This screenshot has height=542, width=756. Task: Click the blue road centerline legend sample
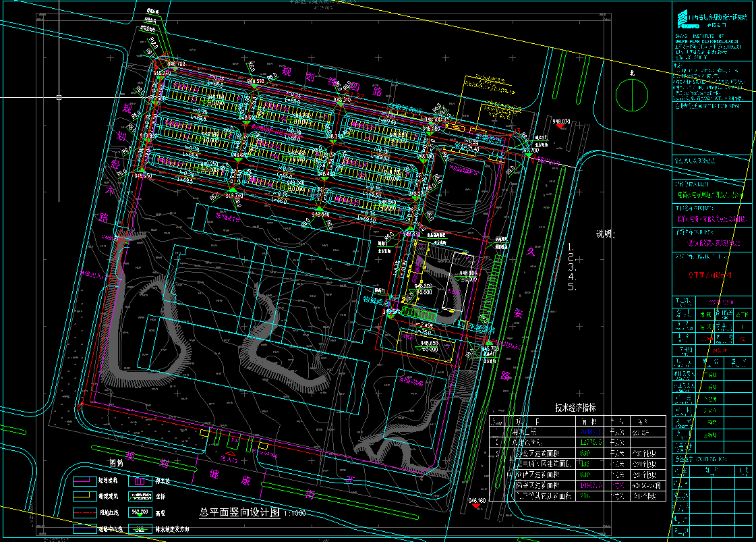point(86,529)
